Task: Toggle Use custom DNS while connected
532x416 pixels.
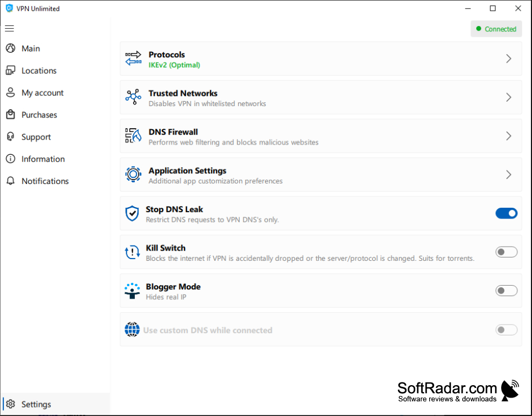Action: (506, 329)
